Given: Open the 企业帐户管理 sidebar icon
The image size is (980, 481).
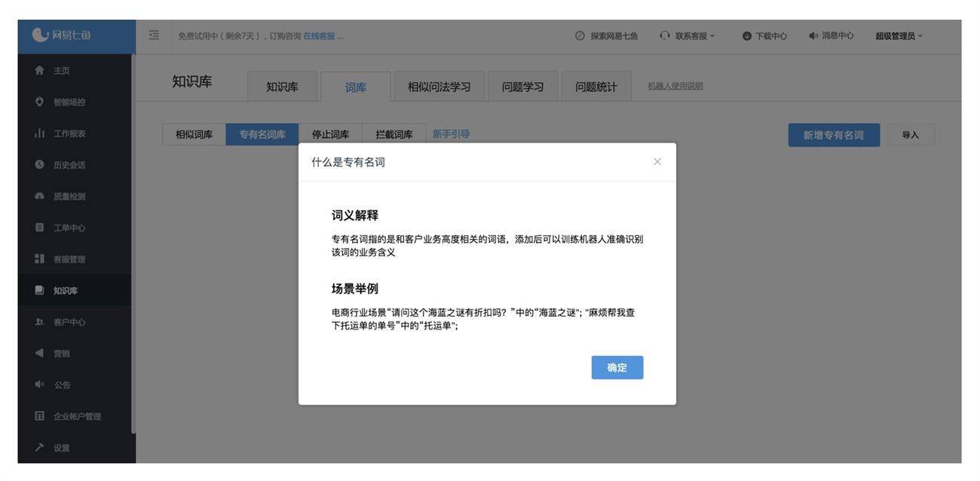Looking at the screenshot, I should click(x=39, y=415).
